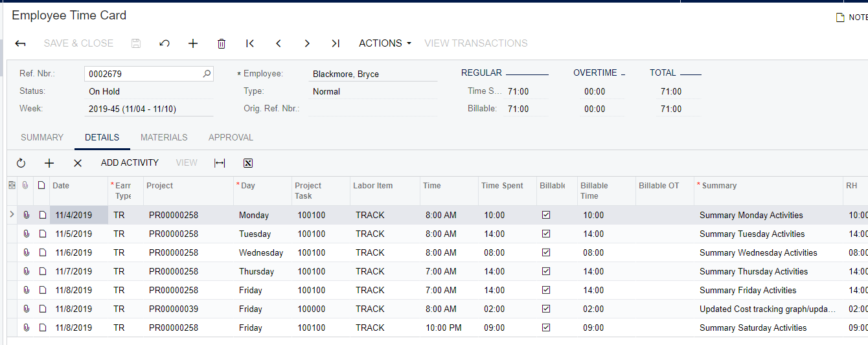Export grid to Excel
This screenshot has width=868, height=345.
point(248,163)
